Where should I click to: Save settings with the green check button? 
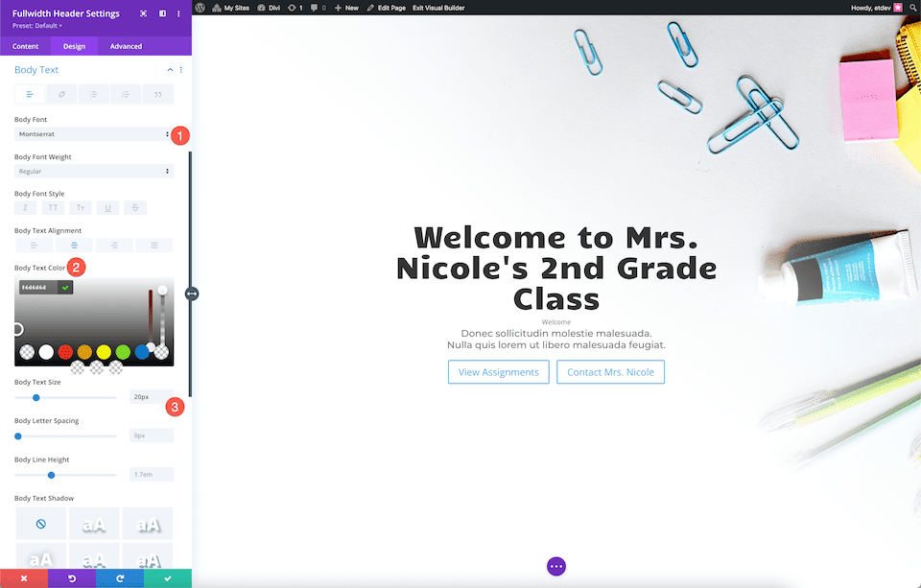[168, 578]
